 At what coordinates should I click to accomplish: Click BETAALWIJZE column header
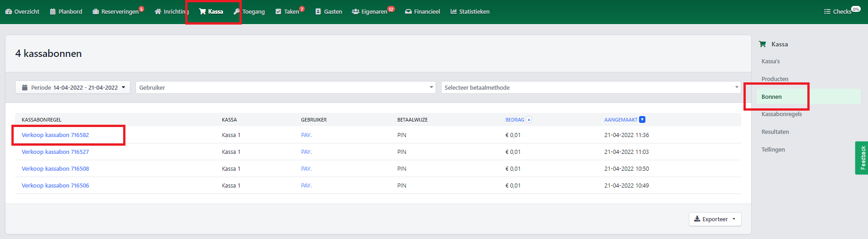point(412,120)
